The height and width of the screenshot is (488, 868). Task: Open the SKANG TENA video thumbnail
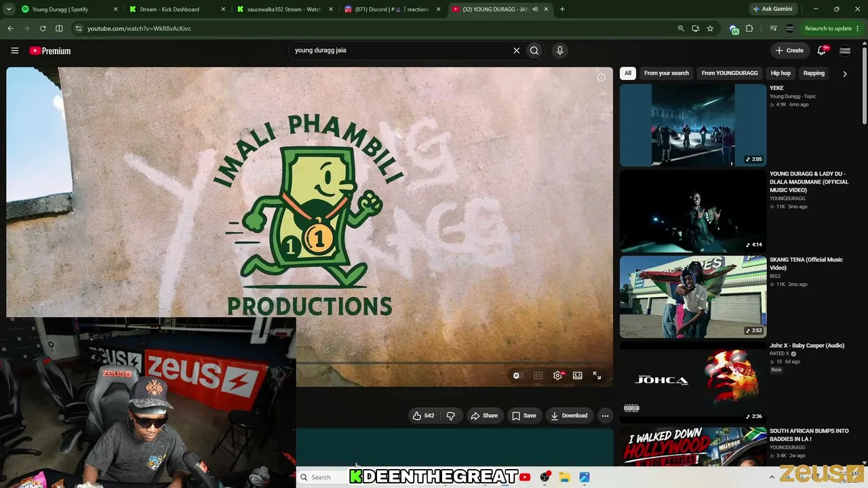[x=693, y=297]
